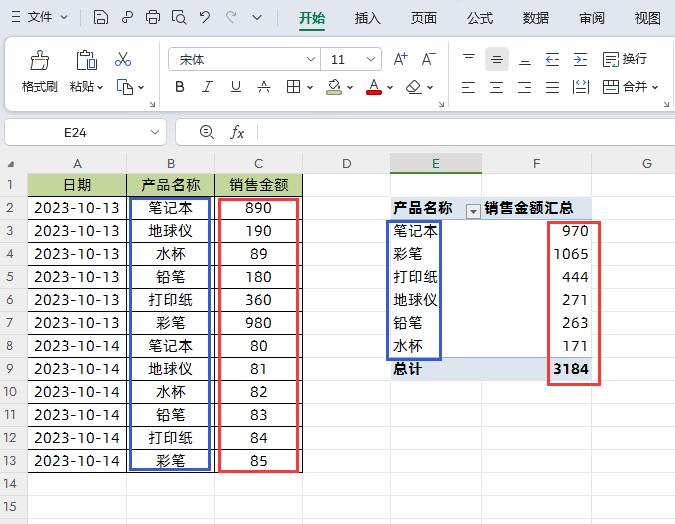Increase indent icon

(x=580, y=59)
